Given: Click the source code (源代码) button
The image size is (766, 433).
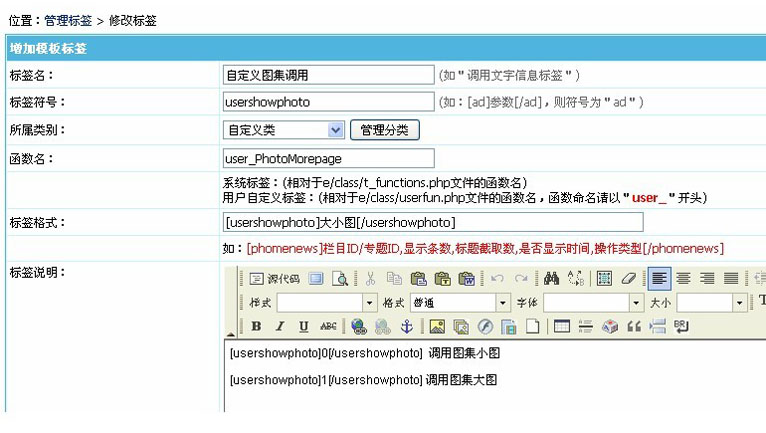Looking at the screenshot, I should [274, 279].
